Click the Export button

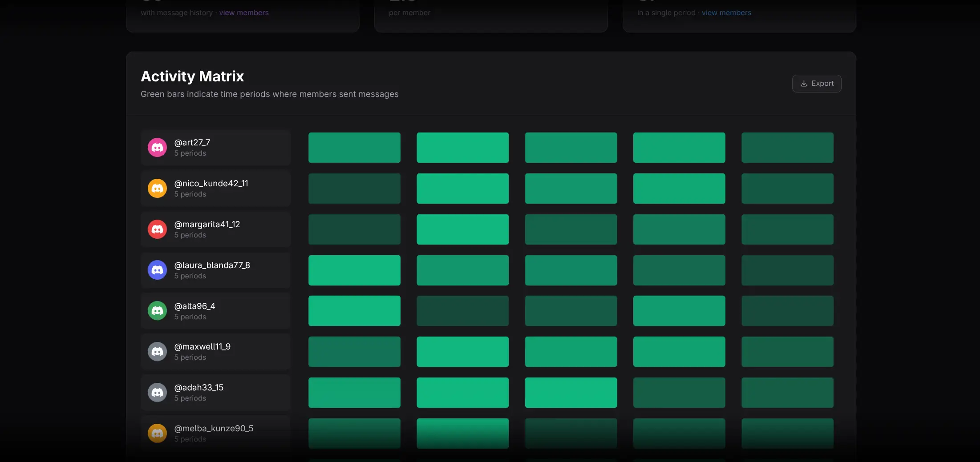pos(816,84)
